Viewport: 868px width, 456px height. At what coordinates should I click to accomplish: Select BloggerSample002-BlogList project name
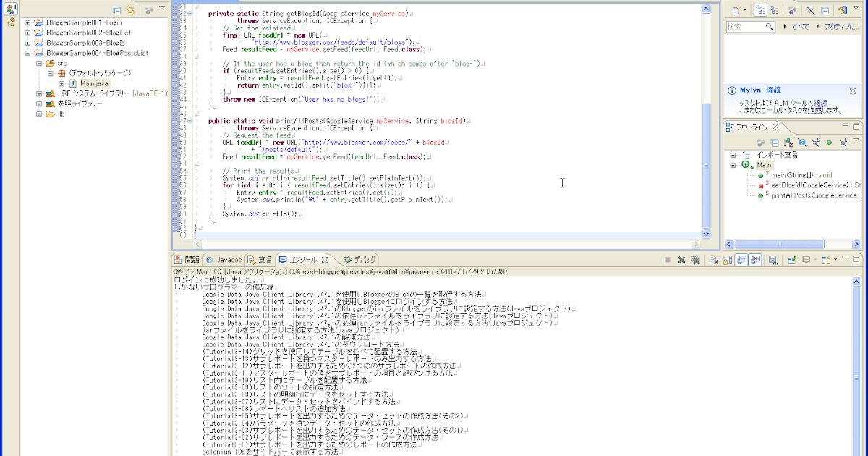tap(88, 33)
